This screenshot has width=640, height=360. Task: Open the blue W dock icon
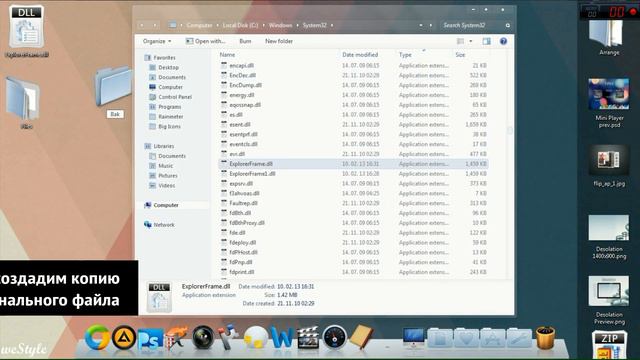coord(282,338)
